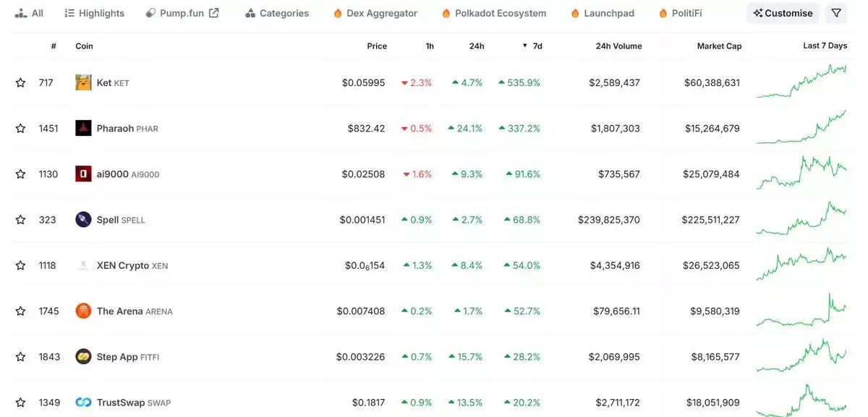The height and width of the screenshot is (417, 868).
Task: Favorite Pharaoh with its star icon
Action: point(20,129)
